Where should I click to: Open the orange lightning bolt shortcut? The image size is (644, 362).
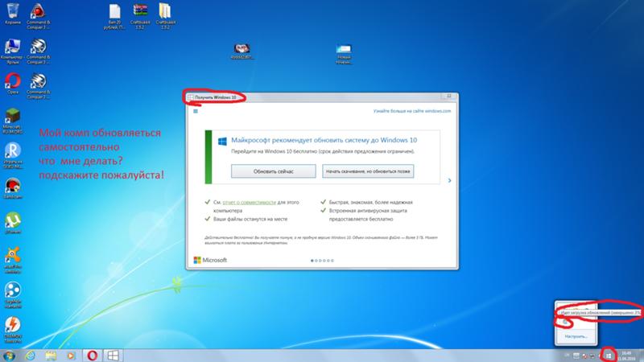coord(13,330)
